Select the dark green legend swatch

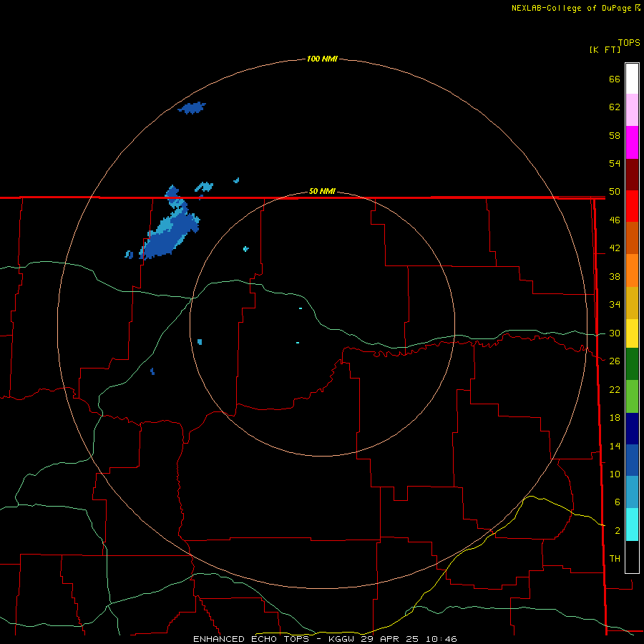pyautogui.click(x=632, y=364)
